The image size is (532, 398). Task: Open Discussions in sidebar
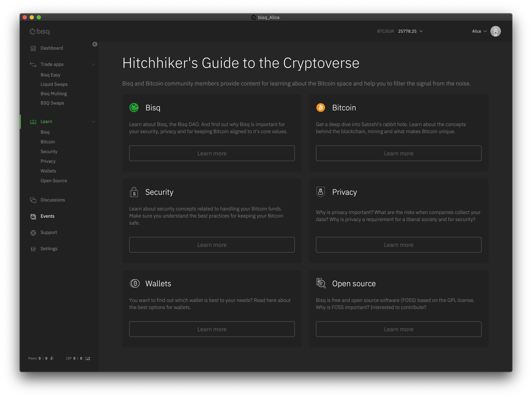(x=53, y=200)
